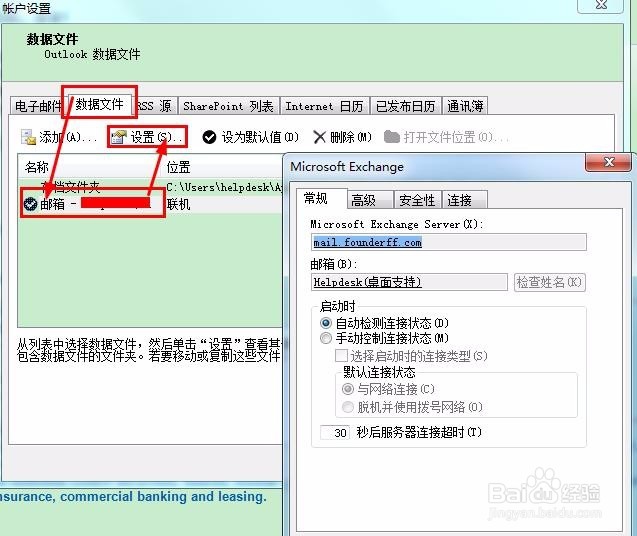Close the Microsoft Exchange dialog
Screen dimensions: 637x536
[609, 162]
